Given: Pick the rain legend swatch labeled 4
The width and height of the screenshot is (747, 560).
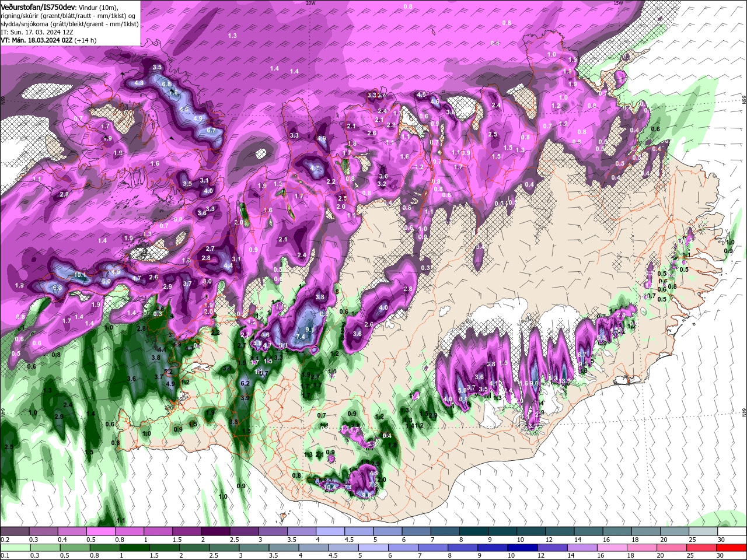Looking at the screenshot, I should point(315,548).
